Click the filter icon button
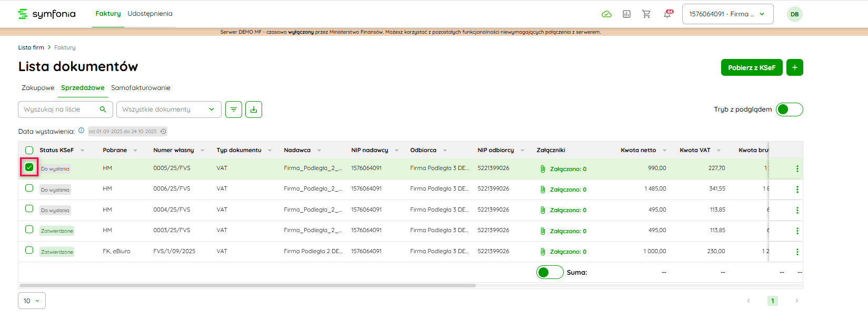 234,109
